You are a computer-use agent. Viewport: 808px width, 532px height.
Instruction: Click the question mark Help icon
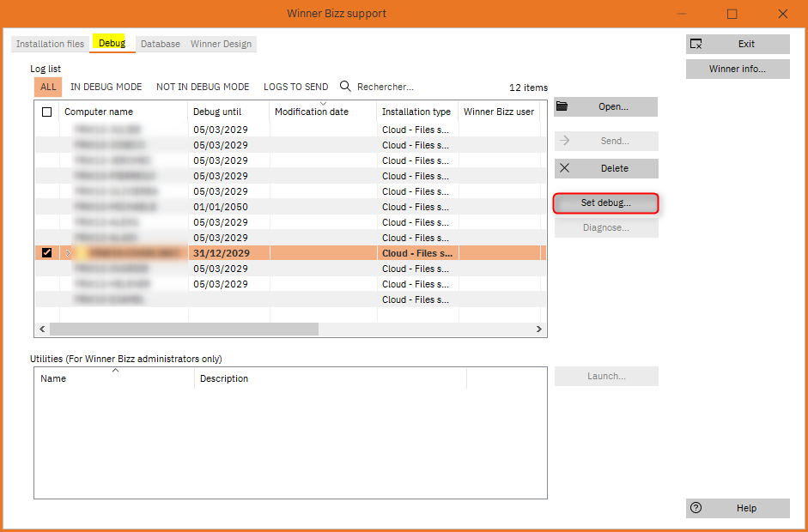tap(696, 508)
